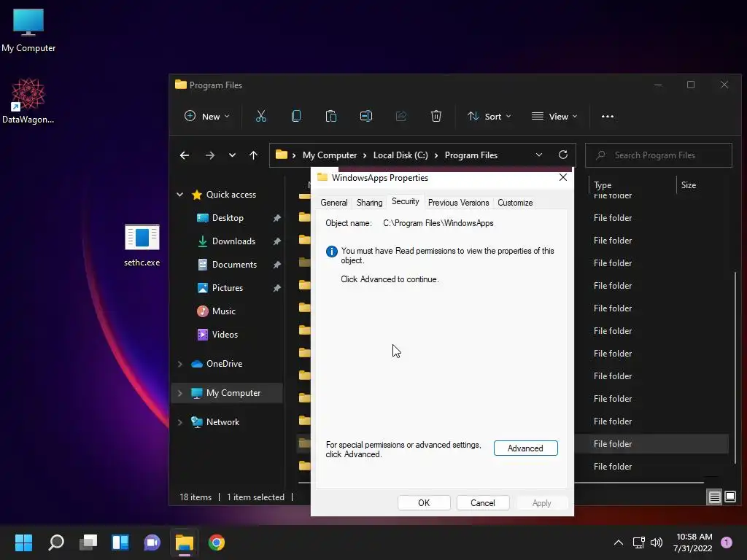The width and height of the screenshot is (747, 560).
Task: Expand address bar history dropdown
Action: pos(539,155)
